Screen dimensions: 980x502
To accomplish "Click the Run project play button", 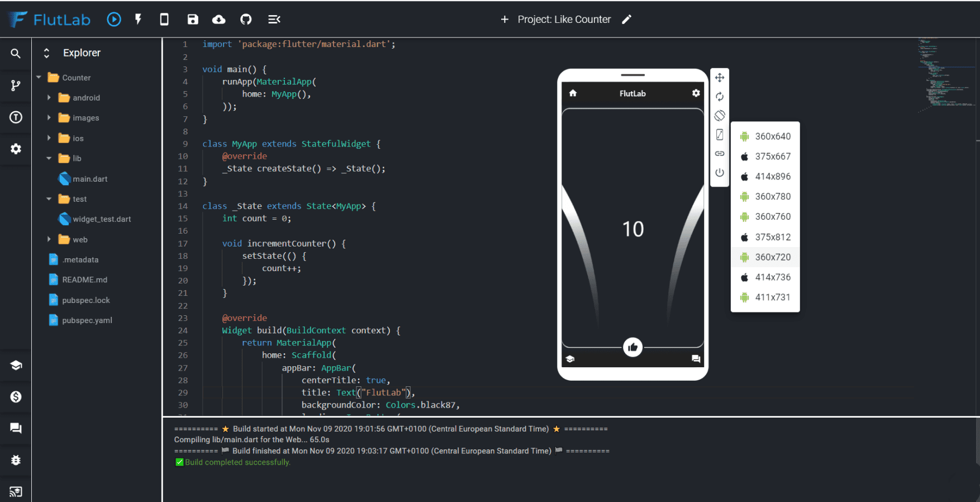I will click(114, 20).
